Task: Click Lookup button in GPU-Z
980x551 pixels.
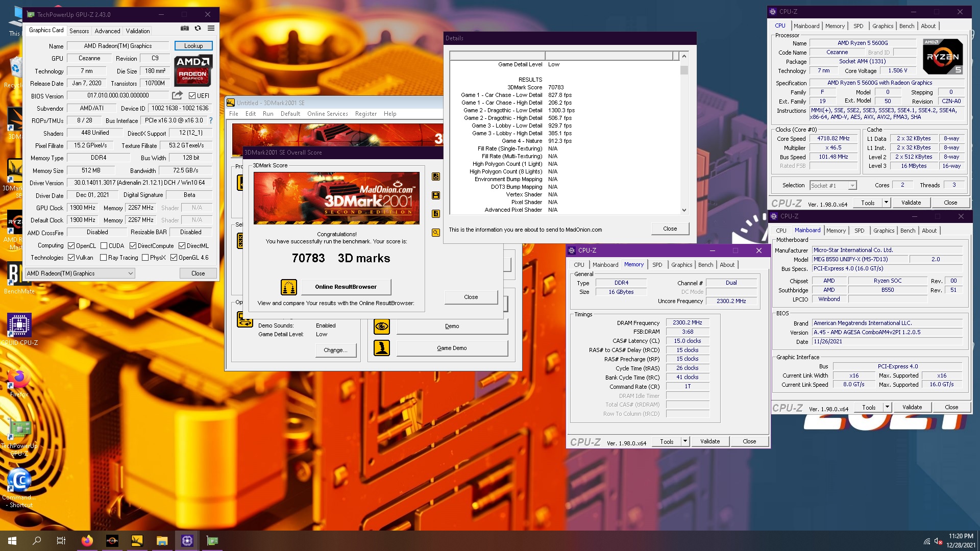Action: point(193,46)
